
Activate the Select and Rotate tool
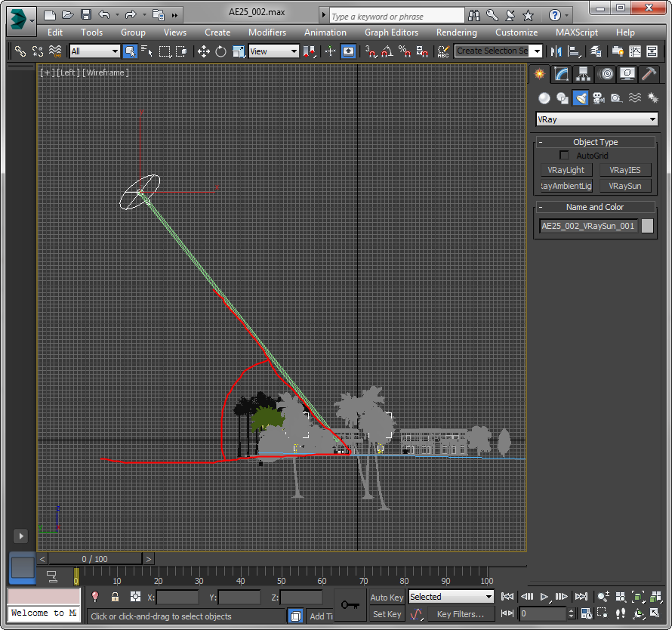(x=220, y=51)
